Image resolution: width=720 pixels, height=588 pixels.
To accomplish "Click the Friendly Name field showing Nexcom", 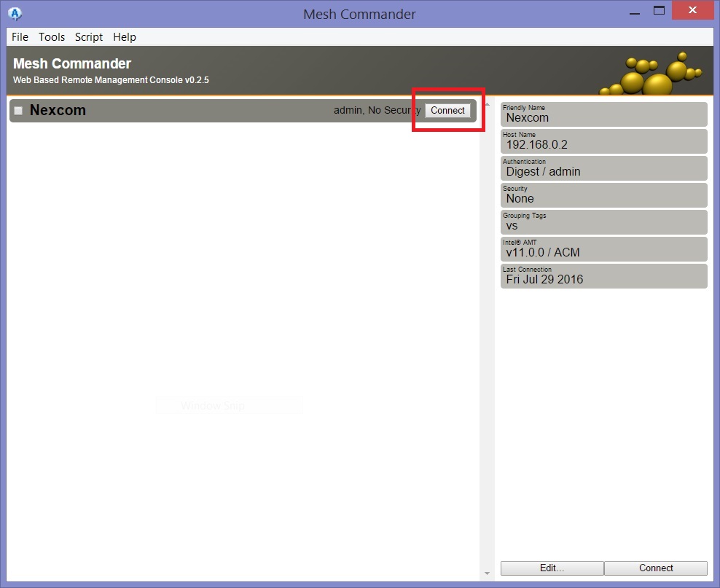I will pos(604,114).
